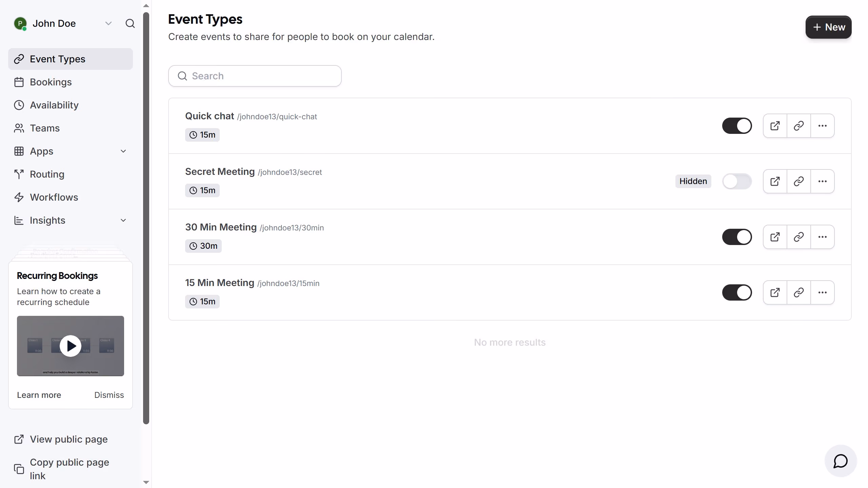Enable the Secret Meeting toggle
The image size is (868, 488).
pyautogui.click(x=737, y=181)
